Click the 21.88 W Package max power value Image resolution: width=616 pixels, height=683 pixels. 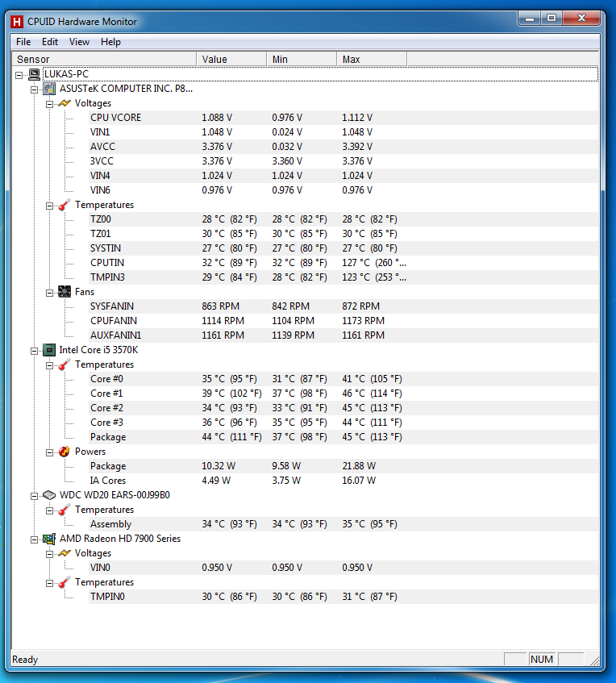[359, 466]
